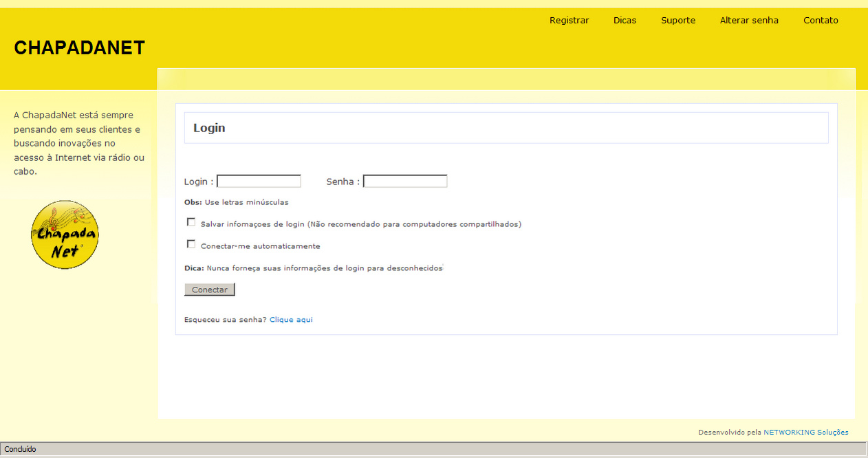Click the Concluído status bar text
Image resolution: width=868 pixels, height=458 pixels.
click(20, 449)
